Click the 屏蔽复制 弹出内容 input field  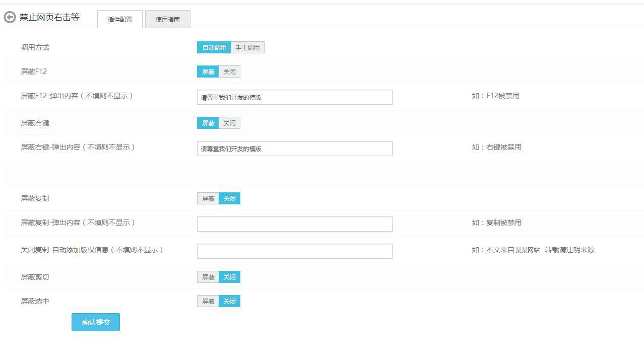[294, 224]
